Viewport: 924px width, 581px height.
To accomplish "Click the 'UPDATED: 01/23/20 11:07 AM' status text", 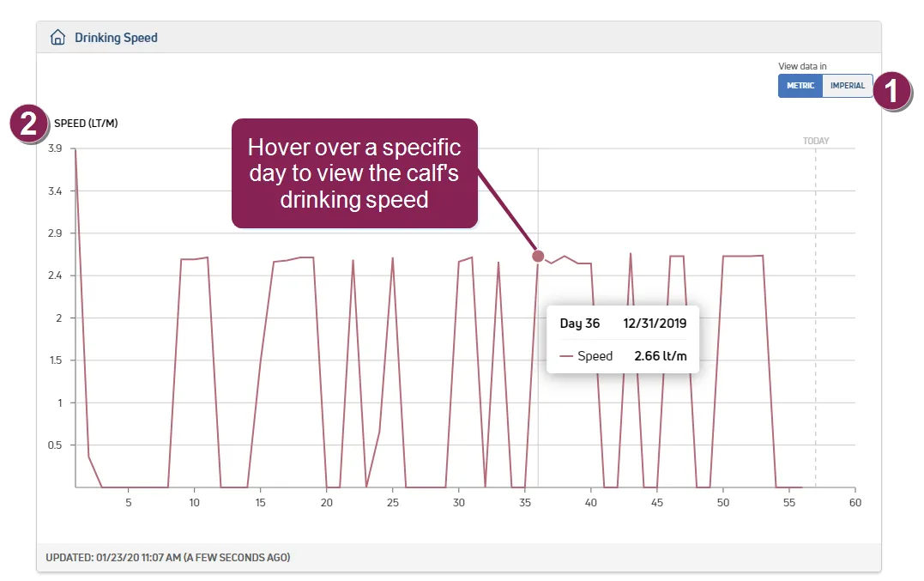I will pos(168,558).
